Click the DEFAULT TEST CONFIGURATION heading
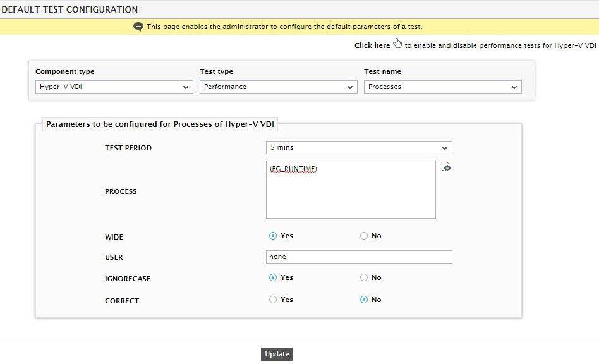 tap(70, 9)
